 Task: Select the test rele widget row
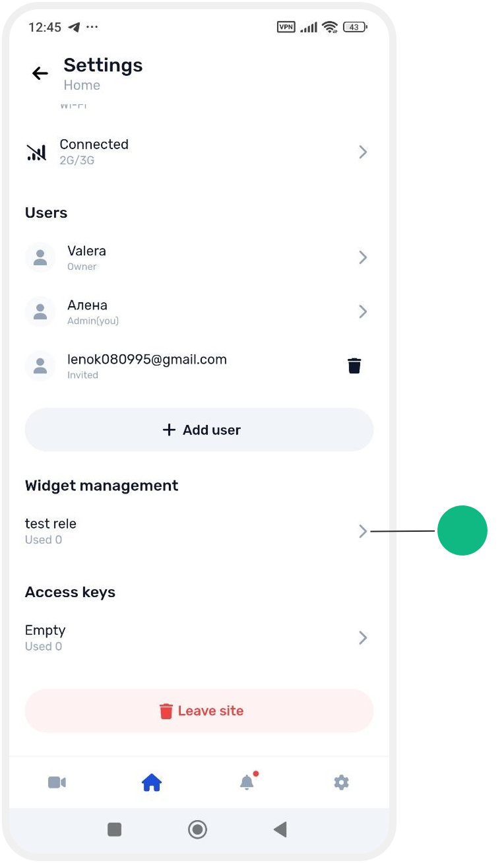coord(199,531)
